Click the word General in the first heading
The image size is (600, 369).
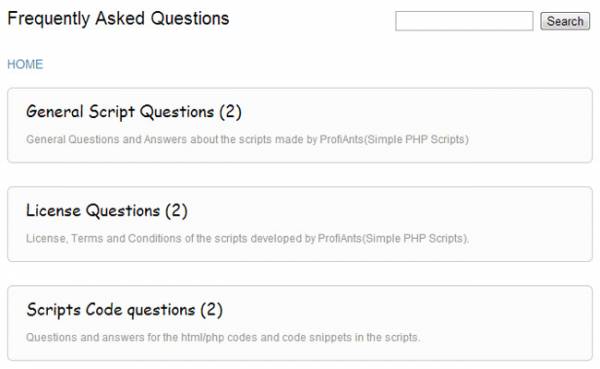(x=54, y=112)
